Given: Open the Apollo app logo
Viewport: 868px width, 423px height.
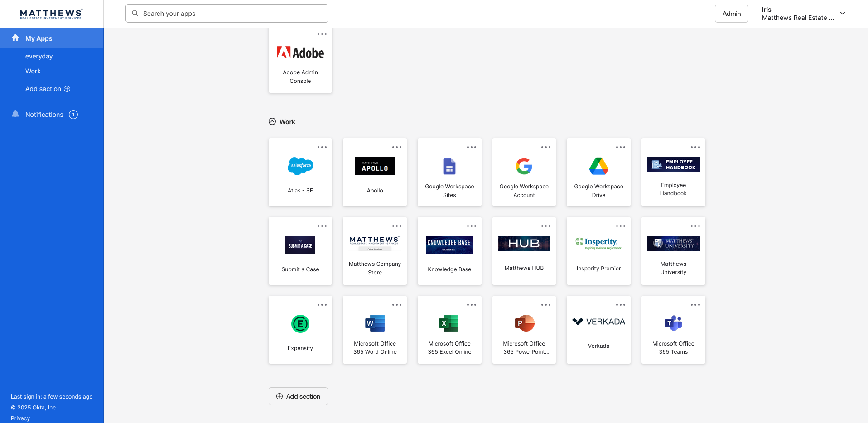Looking at the screenshot, I should [375, 166].
